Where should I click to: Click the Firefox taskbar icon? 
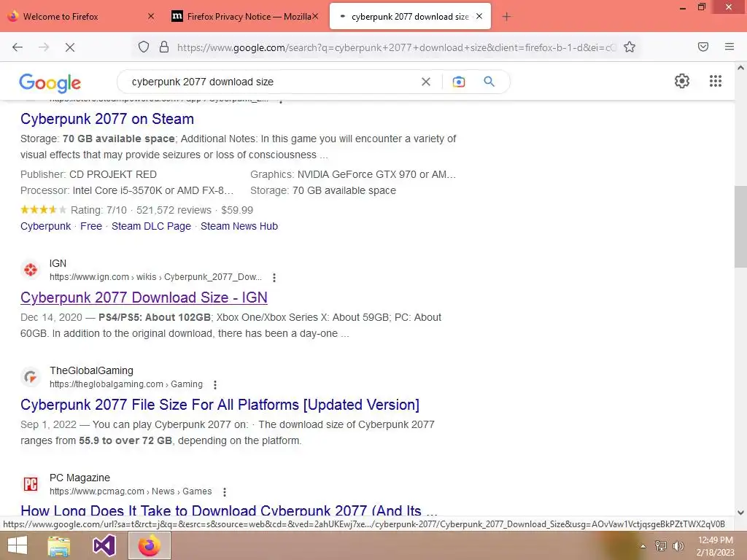[x=150, y=545]
